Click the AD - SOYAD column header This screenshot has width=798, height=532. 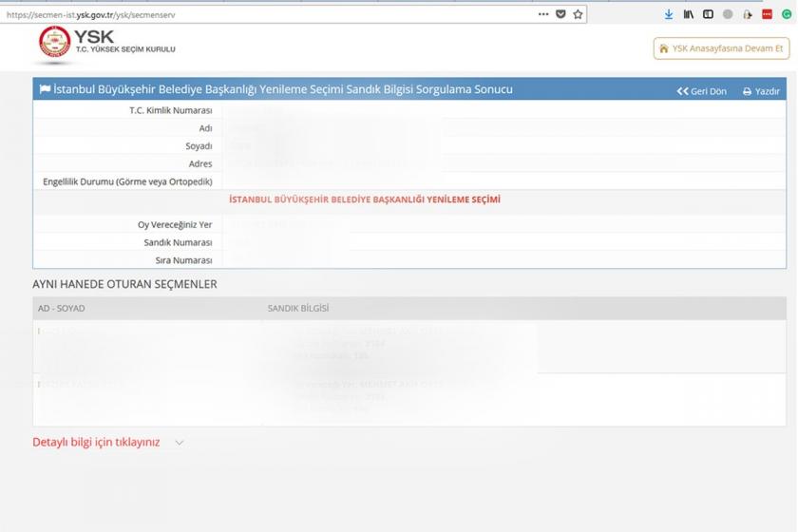pyautogui.click(x=61, y=308)
